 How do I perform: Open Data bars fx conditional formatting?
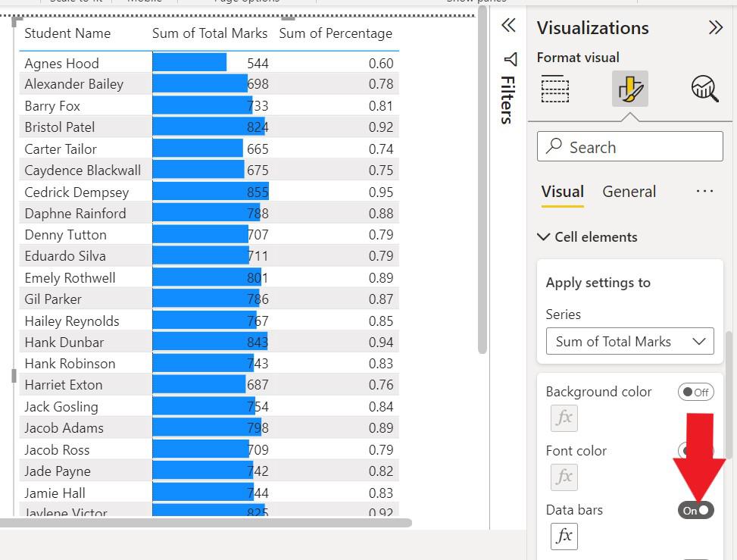click(564, 536)
